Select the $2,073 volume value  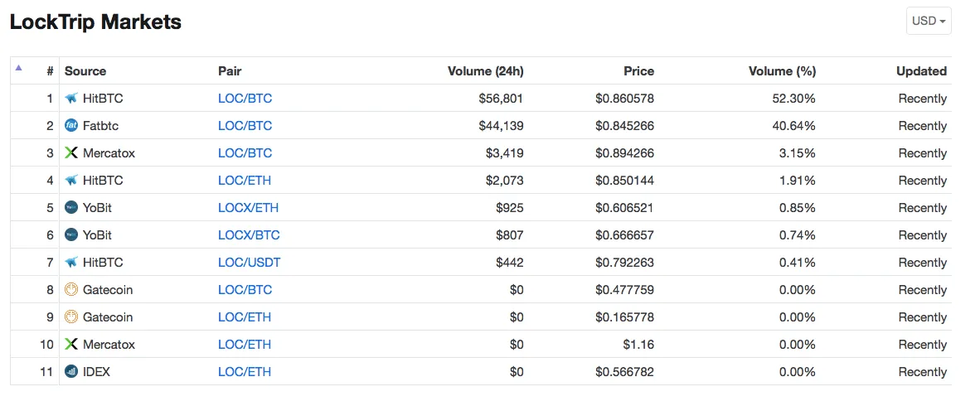coord(504,181)
